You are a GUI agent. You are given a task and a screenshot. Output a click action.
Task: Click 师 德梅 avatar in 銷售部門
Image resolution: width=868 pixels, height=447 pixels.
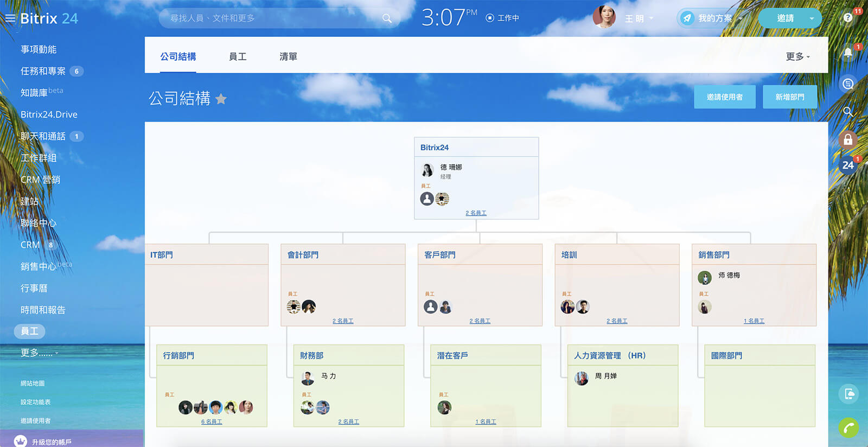[705, 278]
